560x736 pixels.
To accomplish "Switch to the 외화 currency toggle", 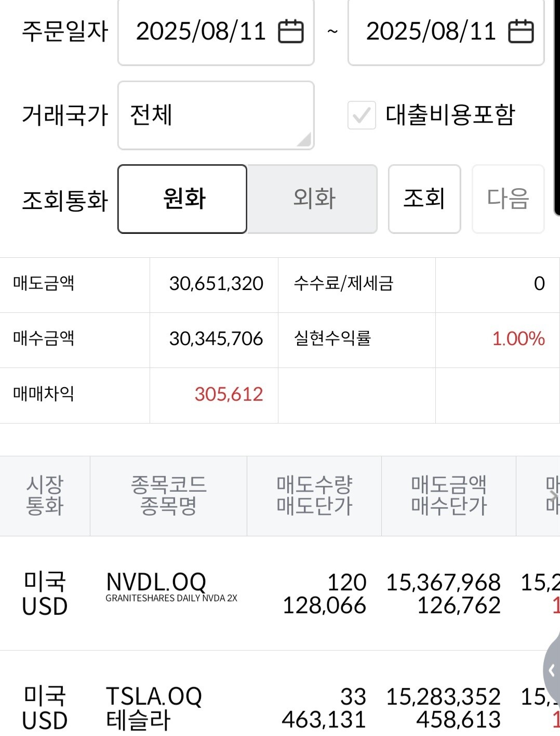I will 313,199.
